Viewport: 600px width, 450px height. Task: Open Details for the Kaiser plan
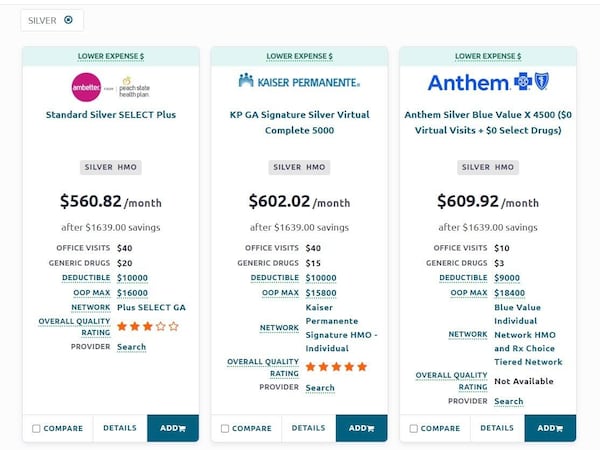point(308,428)
